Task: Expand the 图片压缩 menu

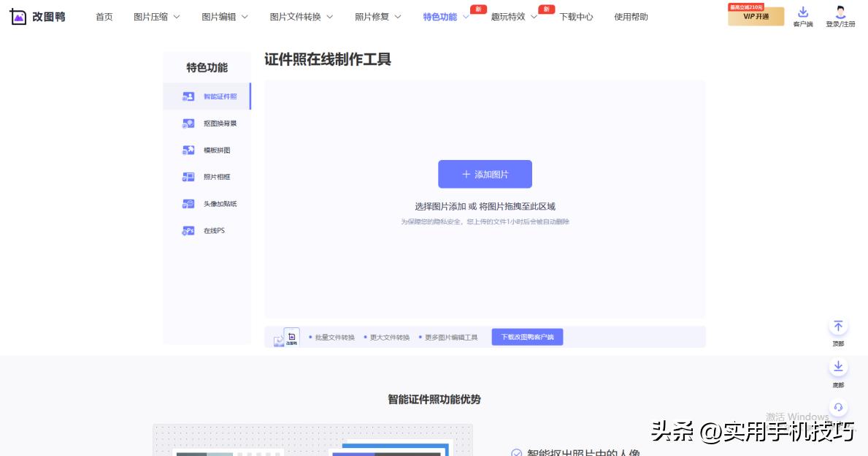Action: click(x=152, y=16)
